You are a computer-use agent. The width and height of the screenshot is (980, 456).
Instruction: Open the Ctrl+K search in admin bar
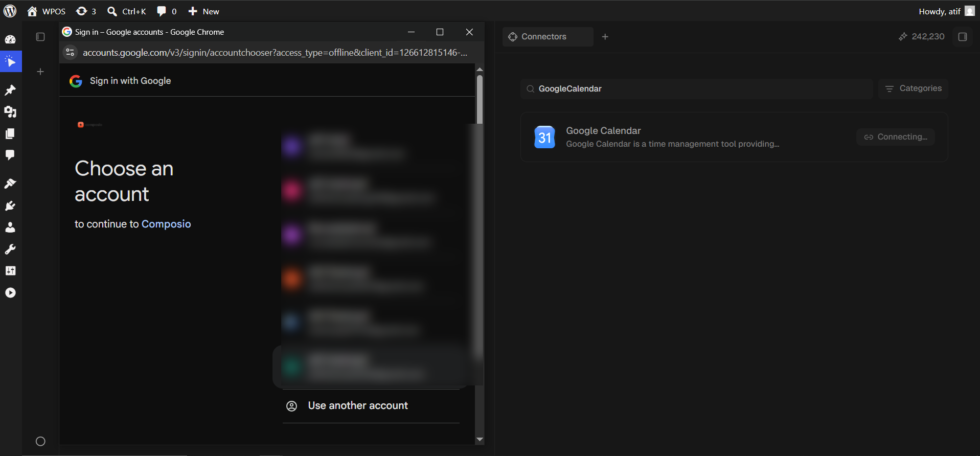127,11
